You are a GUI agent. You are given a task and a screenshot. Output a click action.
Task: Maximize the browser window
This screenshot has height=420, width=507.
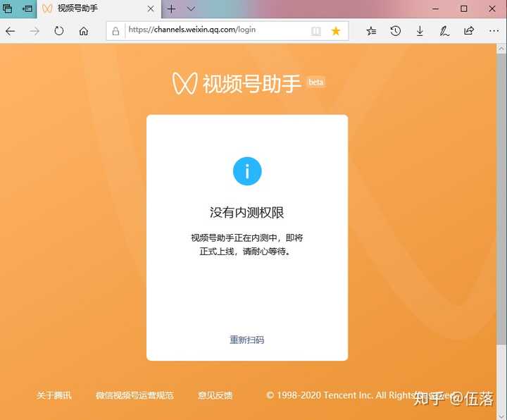tap(464, 8)
